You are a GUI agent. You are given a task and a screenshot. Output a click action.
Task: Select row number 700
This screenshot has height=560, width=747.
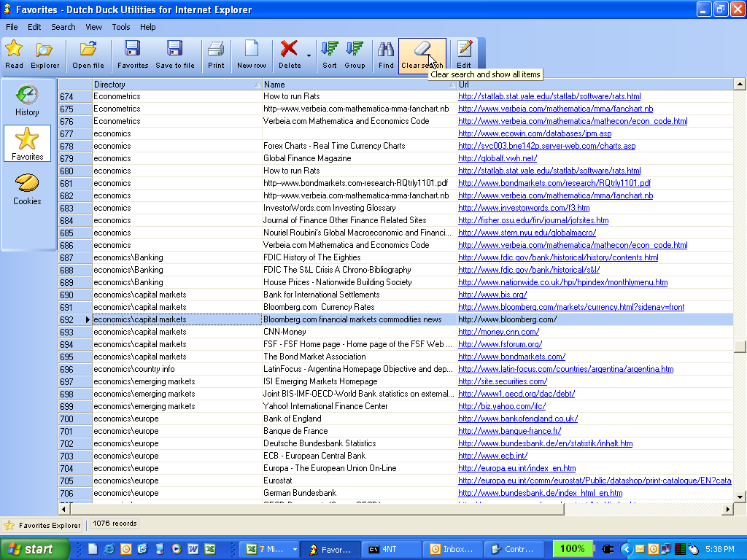tap(75, 419)
